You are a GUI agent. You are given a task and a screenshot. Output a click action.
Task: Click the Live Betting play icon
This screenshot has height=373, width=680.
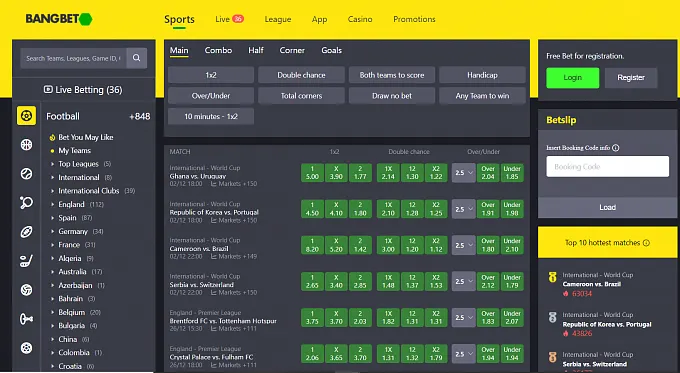tap(48, 89)
